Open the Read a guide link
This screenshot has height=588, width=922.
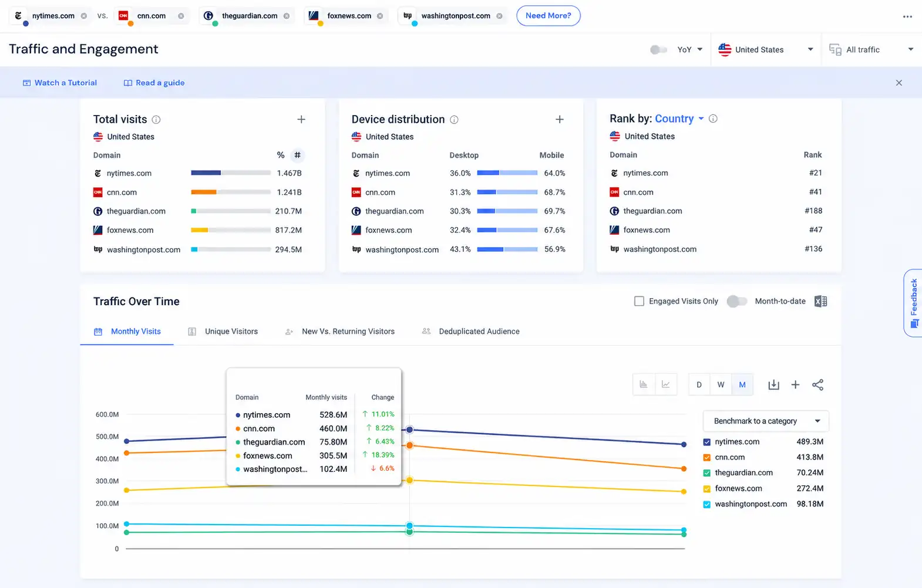(x=154, y=83)
